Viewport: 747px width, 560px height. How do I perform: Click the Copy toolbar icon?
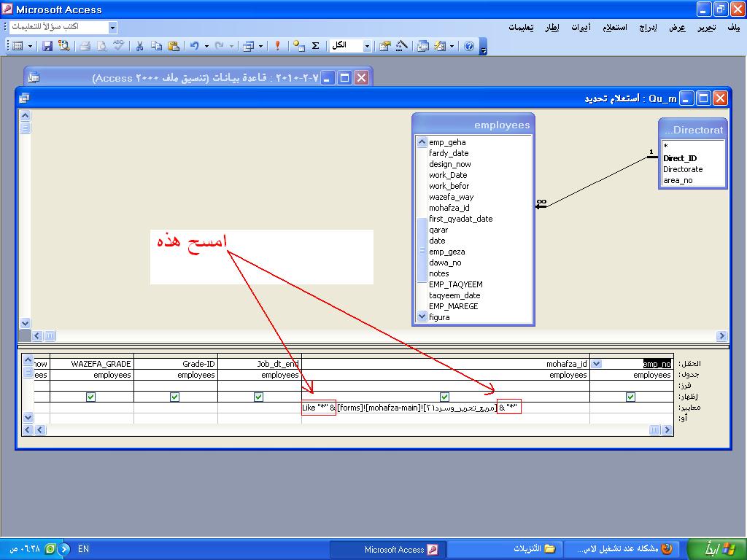[156, 46]
